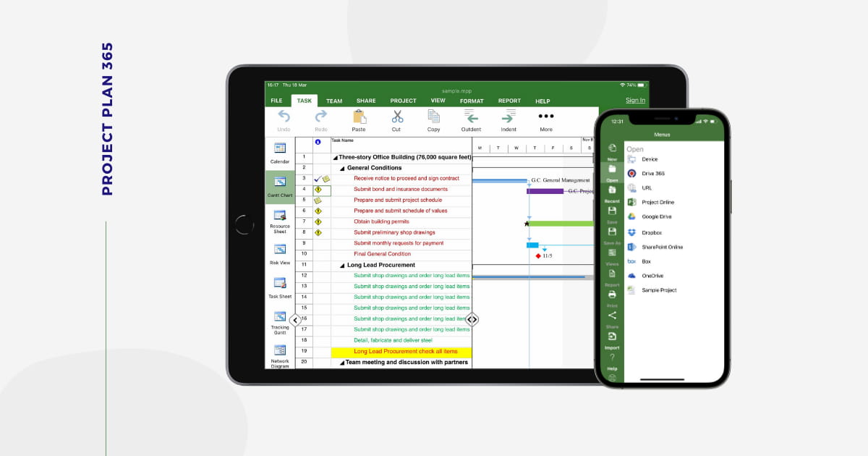Collapse the General Conditions group
The image size is (868, 456).
[343, 168]
